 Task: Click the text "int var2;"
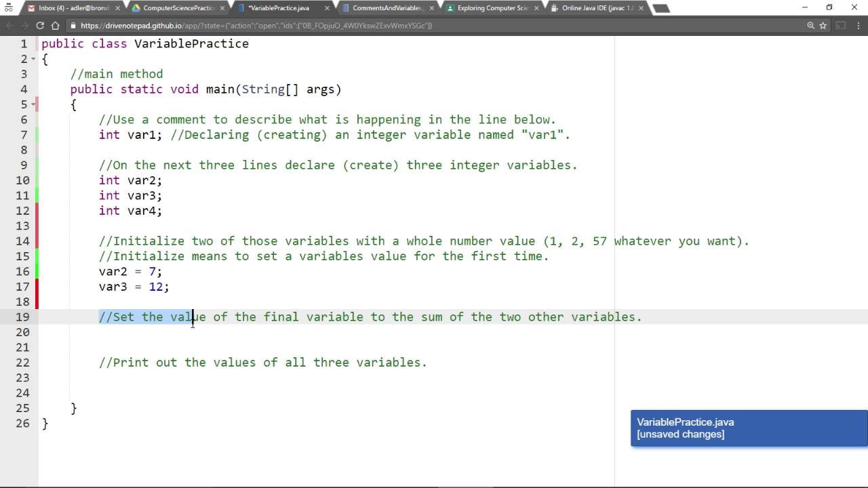tap(130, 180)
